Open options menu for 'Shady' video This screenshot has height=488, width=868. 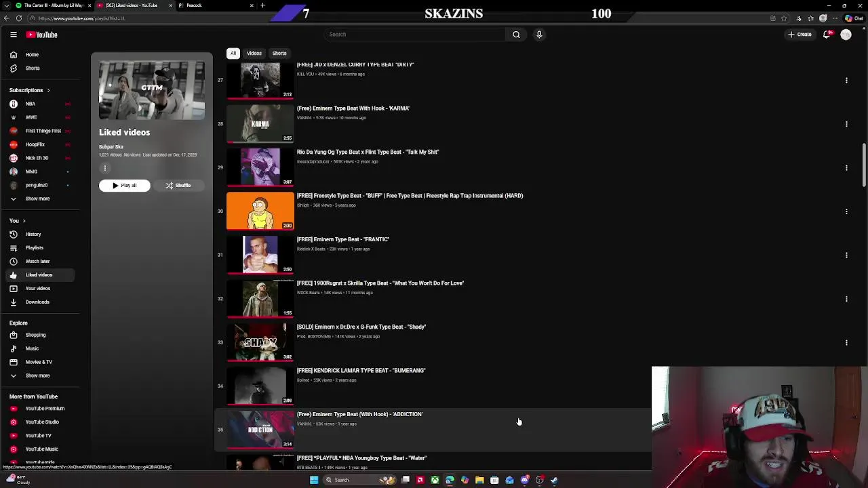point(846,342)
